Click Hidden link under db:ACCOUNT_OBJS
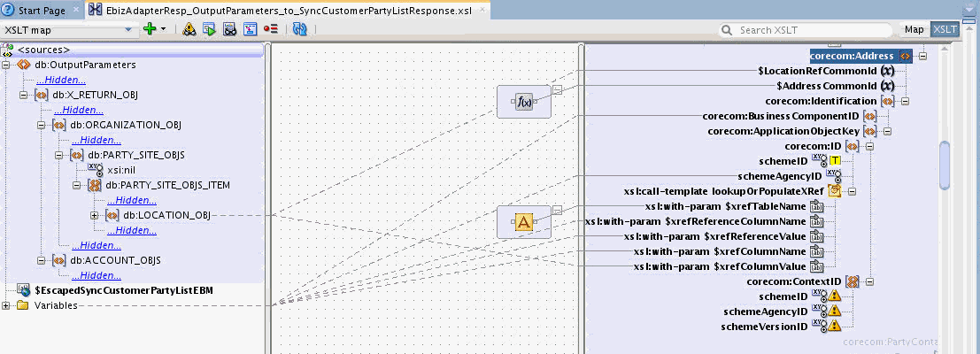The width and height of the screenshot is (980, 354). point(96,275)
